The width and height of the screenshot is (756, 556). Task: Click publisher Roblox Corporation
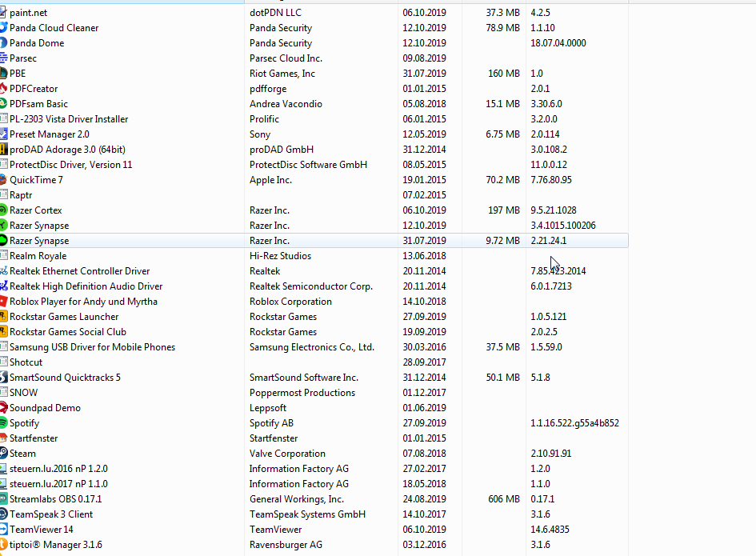pos(290,301)
